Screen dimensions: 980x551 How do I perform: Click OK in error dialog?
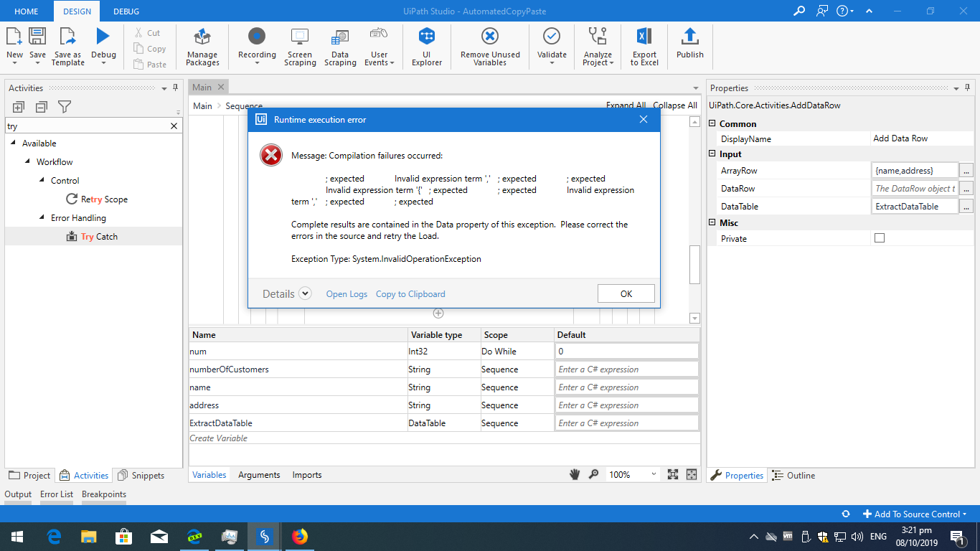626,293
